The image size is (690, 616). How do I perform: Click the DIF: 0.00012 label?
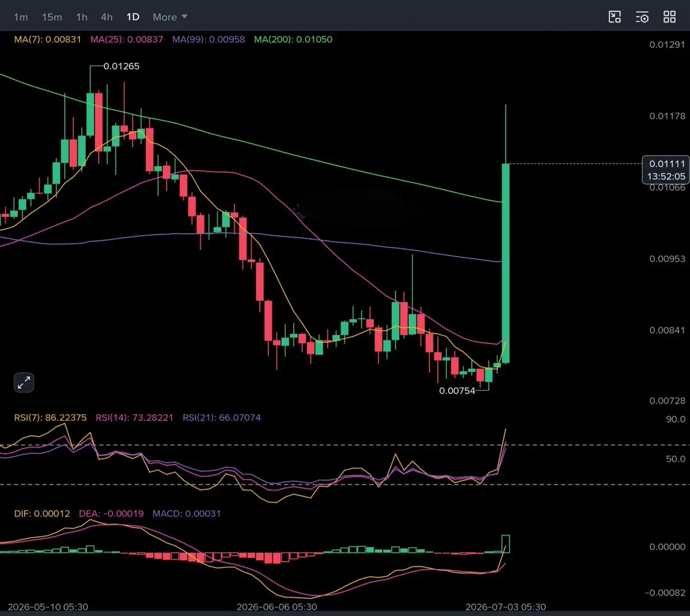pos(42,514)
